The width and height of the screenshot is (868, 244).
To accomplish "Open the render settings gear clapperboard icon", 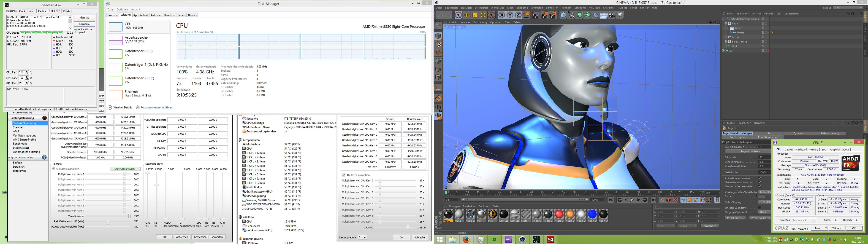I will (553, 15).
